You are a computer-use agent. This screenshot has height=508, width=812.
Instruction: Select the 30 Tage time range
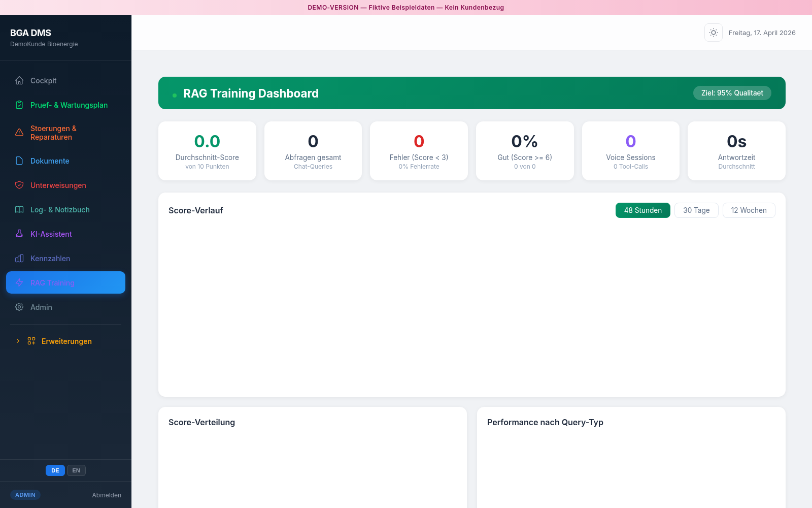(696, 210)
